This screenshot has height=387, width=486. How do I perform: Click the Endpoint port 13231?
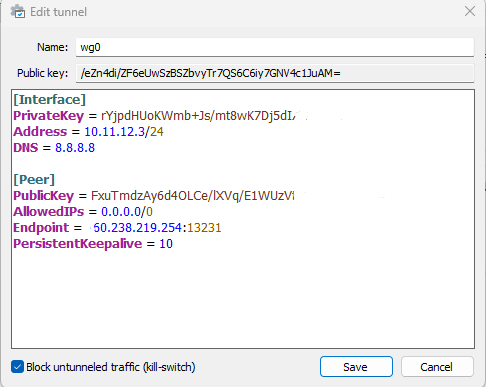(x=204, y=228)
